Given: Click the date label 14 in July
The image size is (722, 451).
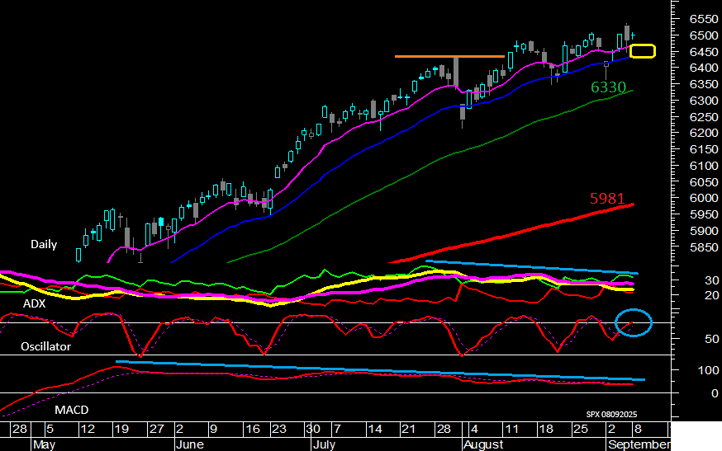Looking at the screenshot, I should tap(375, 429).
